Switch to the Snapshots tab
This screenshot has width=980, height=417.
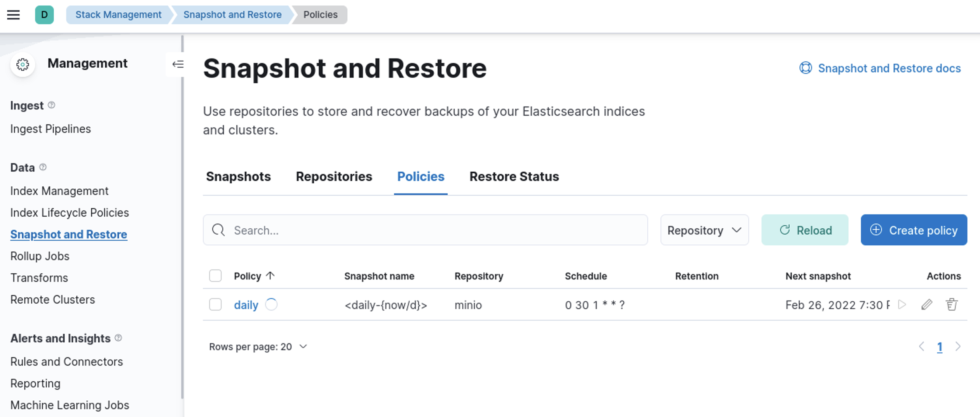point(238,177)
